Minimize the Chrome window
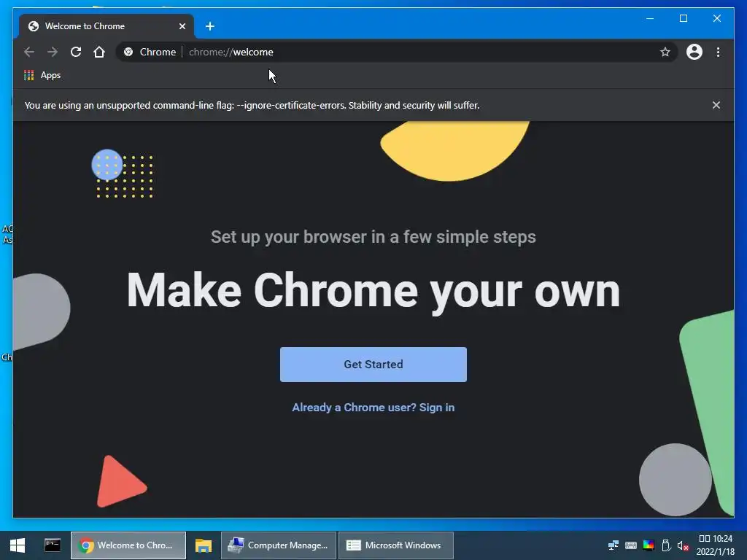 click(x=650, y=18)
